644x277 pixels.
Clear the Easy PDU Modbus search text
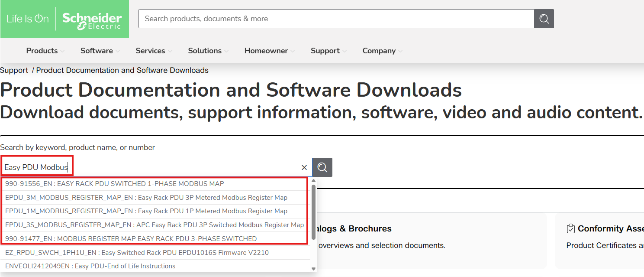[304, 167]
